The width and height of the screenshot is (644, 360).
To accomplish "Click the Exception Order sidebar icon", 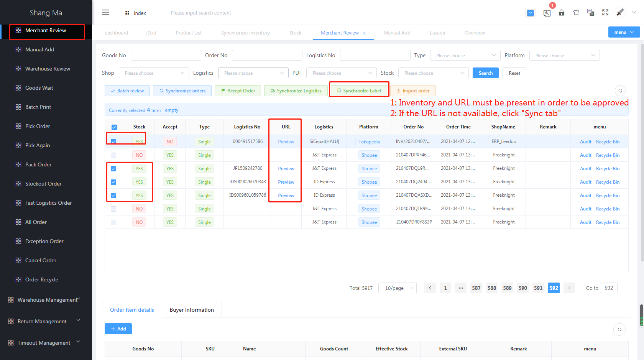I will click(x=18, y=241).
